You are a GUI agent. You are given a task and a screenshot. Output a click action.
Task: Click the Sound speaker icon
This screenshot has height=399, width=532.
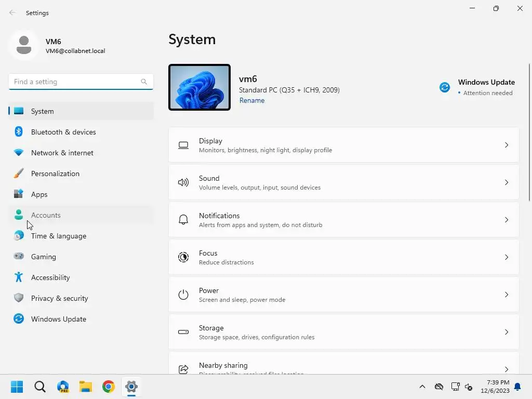[183, 182]
